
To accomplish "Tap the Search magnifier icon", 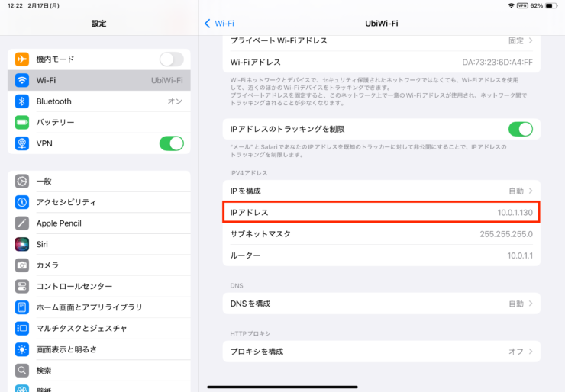I will 22,370.
